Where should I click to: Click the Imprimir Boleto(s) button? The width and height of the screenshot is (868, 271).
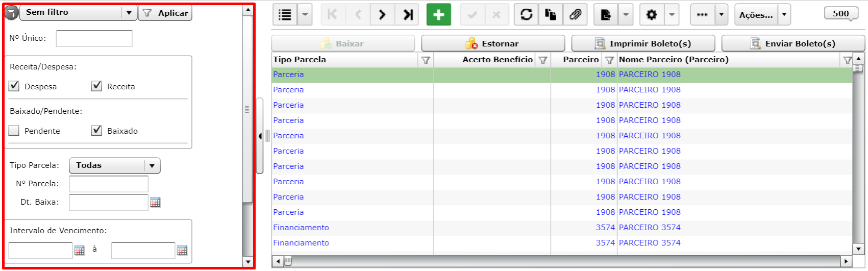643,43
